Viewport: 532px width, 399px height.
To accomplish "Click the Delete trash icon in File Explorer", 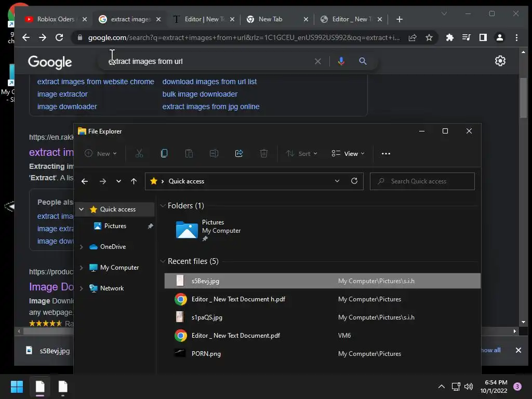I will click(x=263, y=153).
